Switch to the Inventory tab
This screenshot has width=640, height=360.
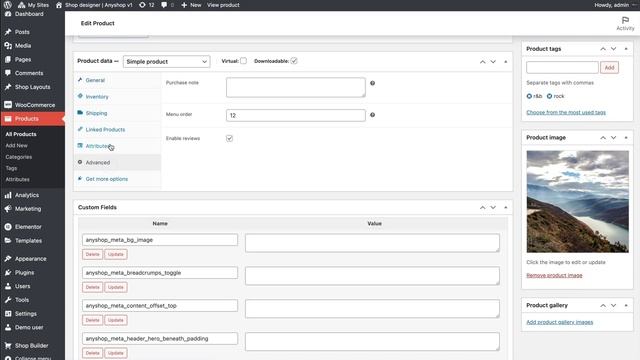pyautogui.click(x=118, y=97)
